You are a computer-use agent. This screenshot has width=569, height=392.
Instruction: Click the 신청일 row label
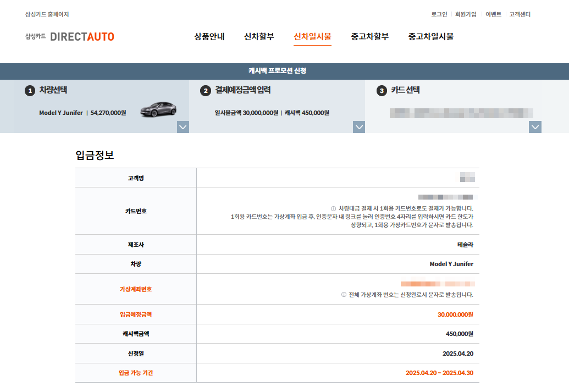[136, 354]
